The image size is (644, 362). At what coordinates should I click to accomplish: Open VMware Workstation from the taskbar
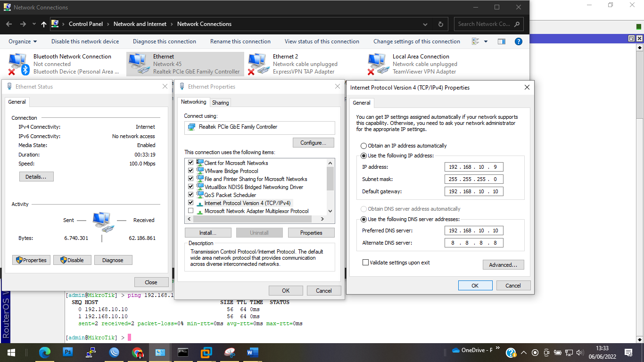206,353
